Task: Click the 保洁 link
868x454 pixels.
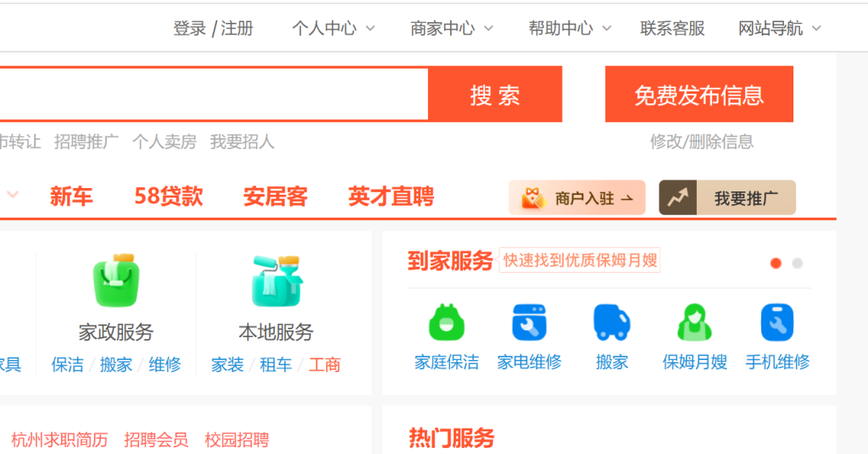Action: pos(68,364)
